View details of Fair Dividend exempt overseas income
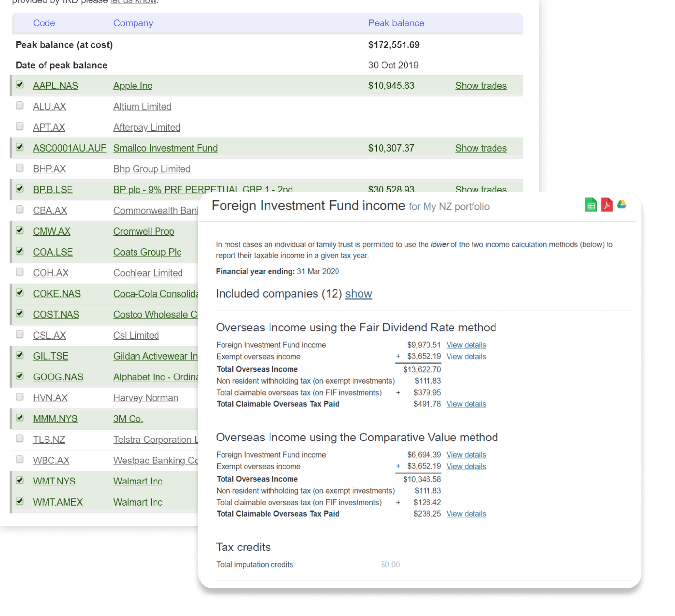Viewport: 675px width, 616px height. click(466, 357)
